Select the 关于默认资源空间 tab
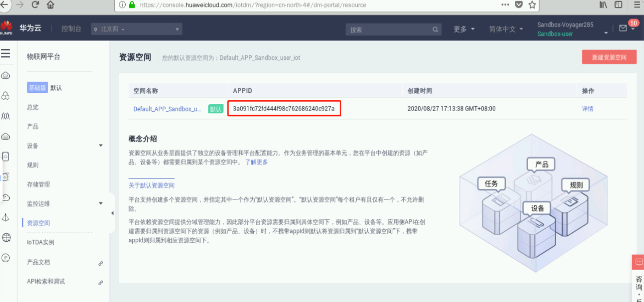 (x=151, y=185)
